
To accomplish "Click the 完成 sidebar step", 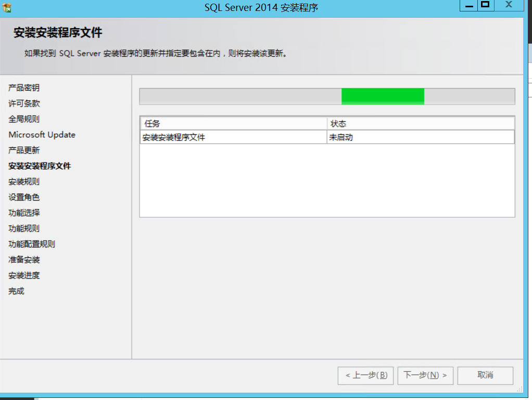I will 16,291.
